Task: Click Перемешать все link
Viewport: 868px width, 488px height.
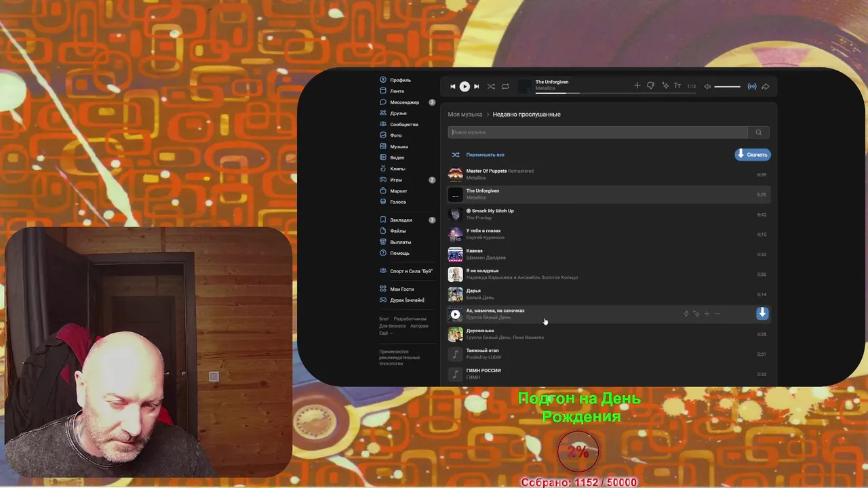Action: coord(485,155)
